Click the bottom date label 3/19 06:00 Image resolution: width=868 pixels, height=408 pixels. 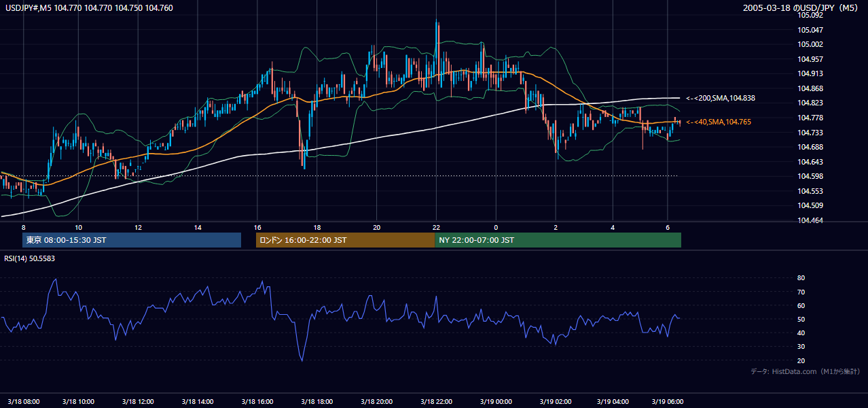tap(667, 401)
